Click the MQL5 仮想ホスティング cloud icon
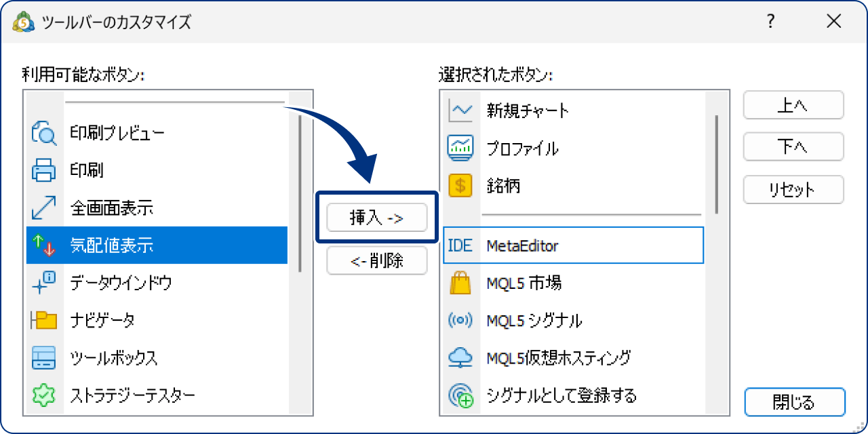 460,357
